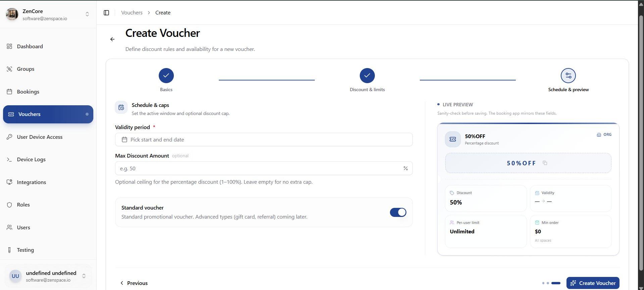644x290 pixels.
Task: Open Device Logs page
Action: click(x=48, y=159)
